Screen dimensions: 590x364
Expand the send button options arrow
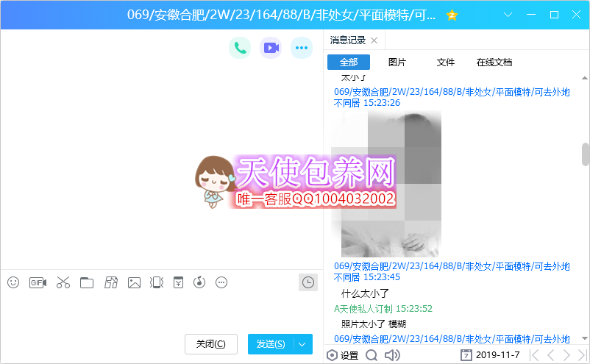point(303,344)
